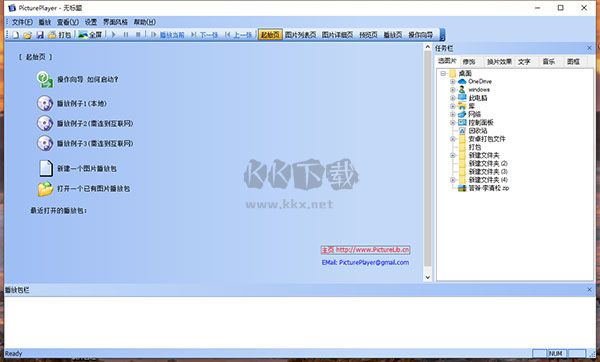Open the 查看(V) menu
Screen dimensions: 600x362
click(68, 22)
